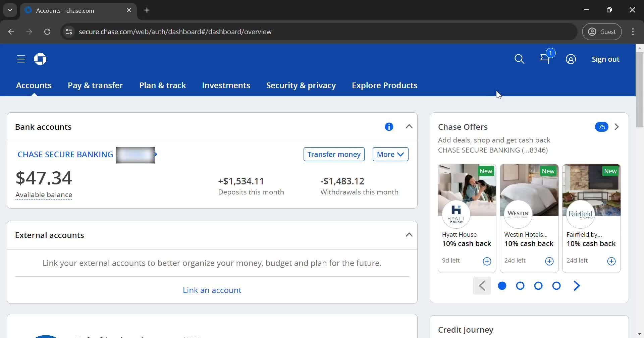Screen dimensions: 644x338
Task: Click the -$1,483.12 withdrawals amount
Action: pos(342,181)
